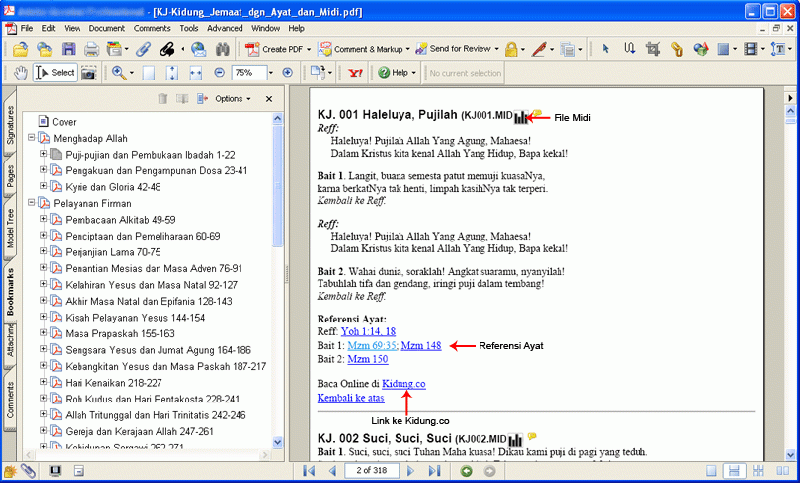Open the Document menu
The height and width of the screenshot is (483, 800).
(106, 28)
